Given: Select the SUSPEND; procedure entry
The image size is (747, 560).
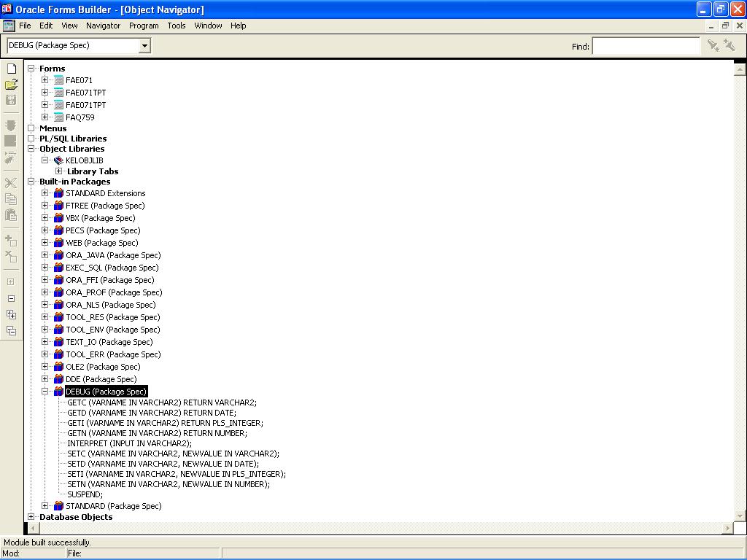Looking at the screenshot, I should (x=85, y=494).
